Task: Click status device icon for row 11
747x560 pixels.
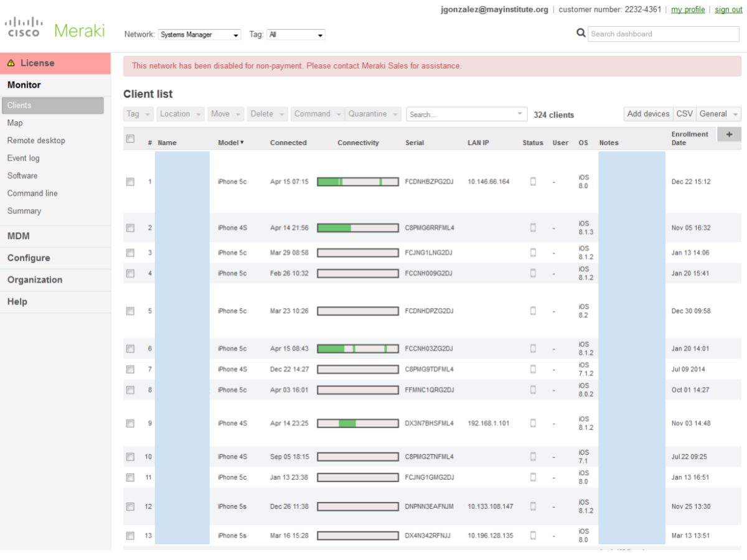Action: point(533,477)
